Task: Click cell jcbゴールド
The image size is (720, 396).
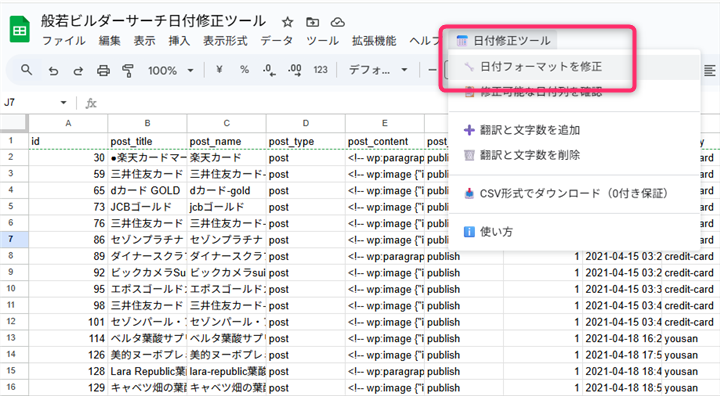Action: coord(226,207)
